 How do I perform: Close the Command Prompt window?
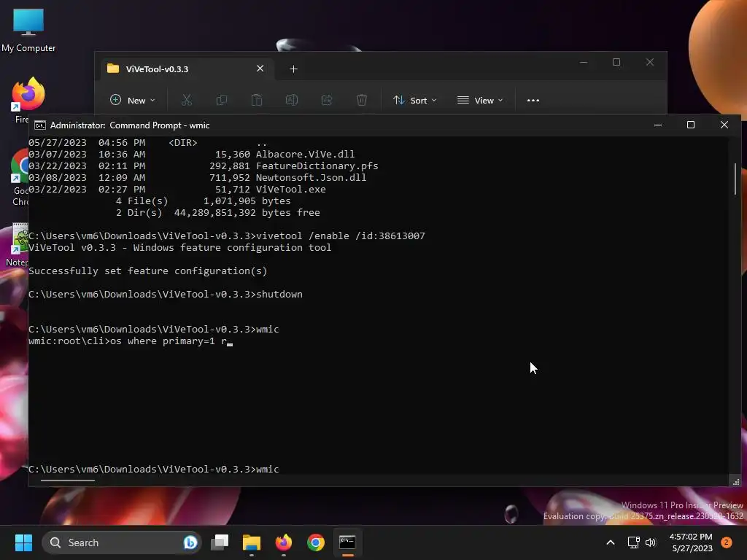click(x=724, y=125)
